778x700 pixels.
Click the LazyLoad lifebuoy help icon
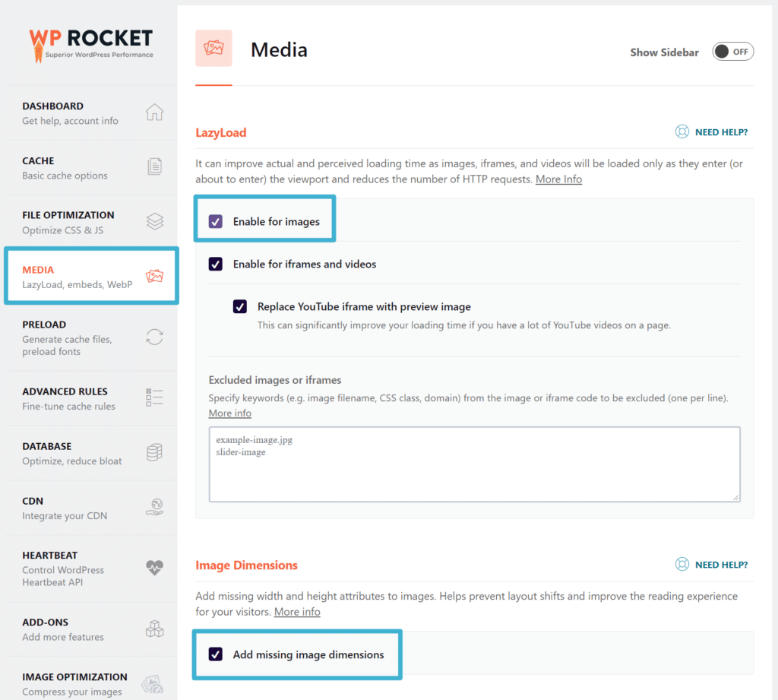(682, 131)
